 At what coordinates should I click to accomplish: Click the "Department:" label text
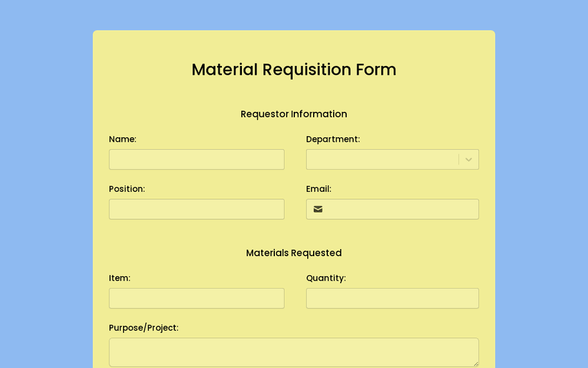point(333,140)
